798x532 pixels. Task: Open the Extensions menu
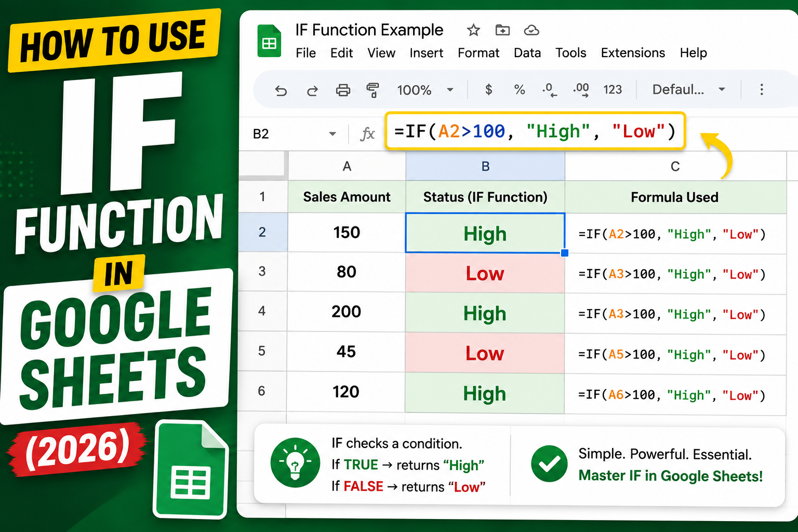click(x=633, y=53)
